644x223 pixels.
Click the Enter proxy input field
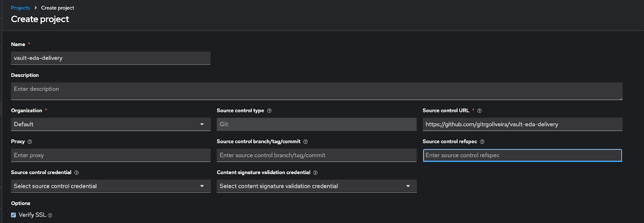pyautogui.click(x=111, y=155)
